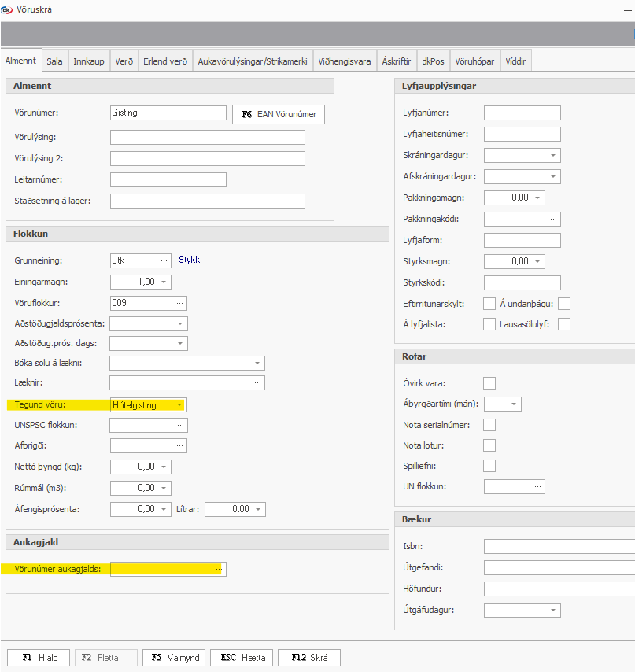Expand the Tegund vöru dropdown
This screenshot has height=672, width=635.
(x=179, y=405)
